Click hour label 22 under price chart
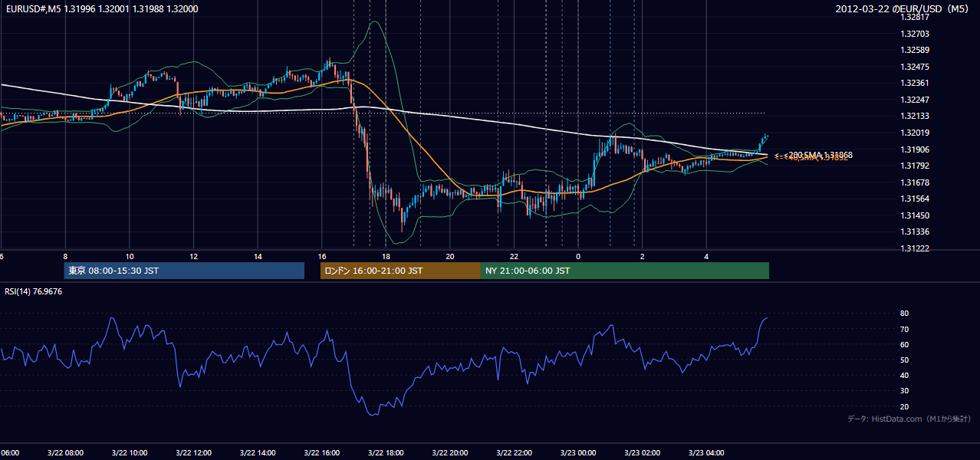The height and width of the screenshot is (460, 980). [x=514, y=256]
